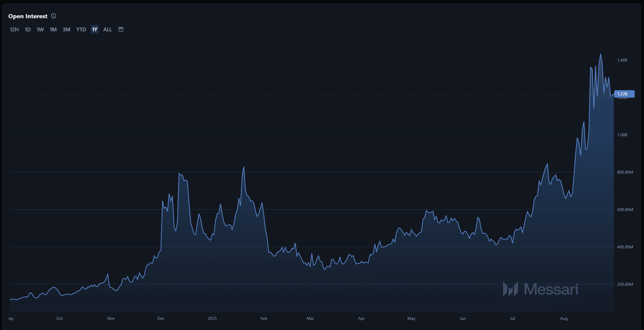Choose the 1W range option
Screen dimensions: 644x330
[x=40, y=30]
